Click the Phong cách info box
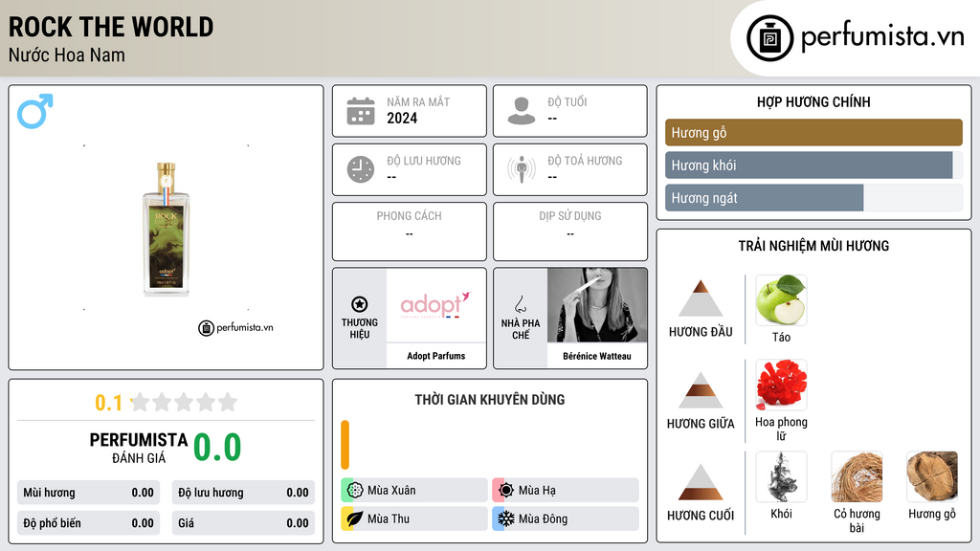Screen dimensions: 980x551 (x=410, y=231)
